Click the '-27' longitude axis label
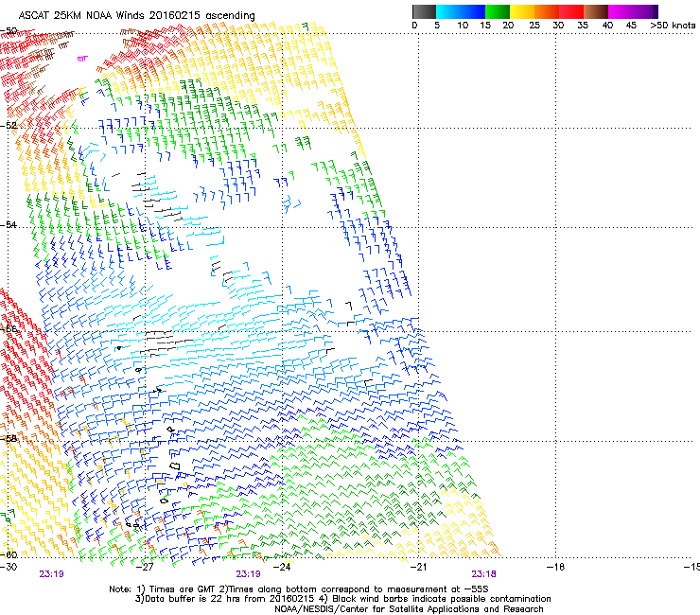 [x=145, y=567]
